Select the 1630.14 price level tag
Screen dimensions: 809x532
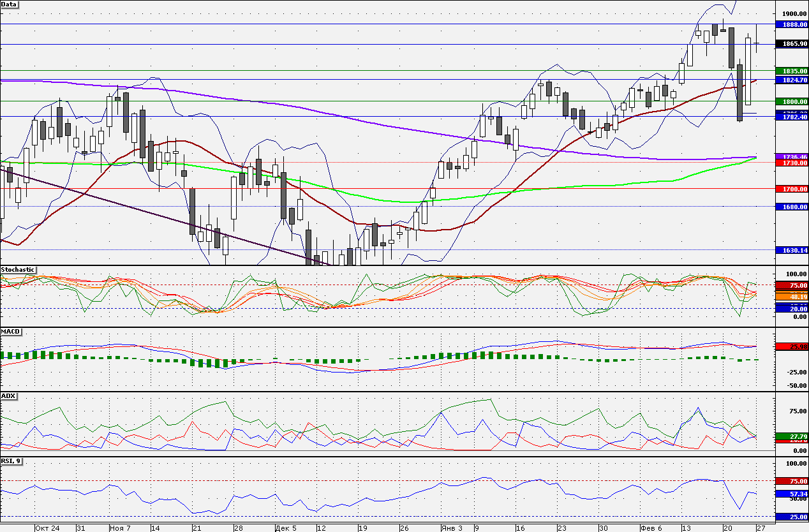(792, 251)
